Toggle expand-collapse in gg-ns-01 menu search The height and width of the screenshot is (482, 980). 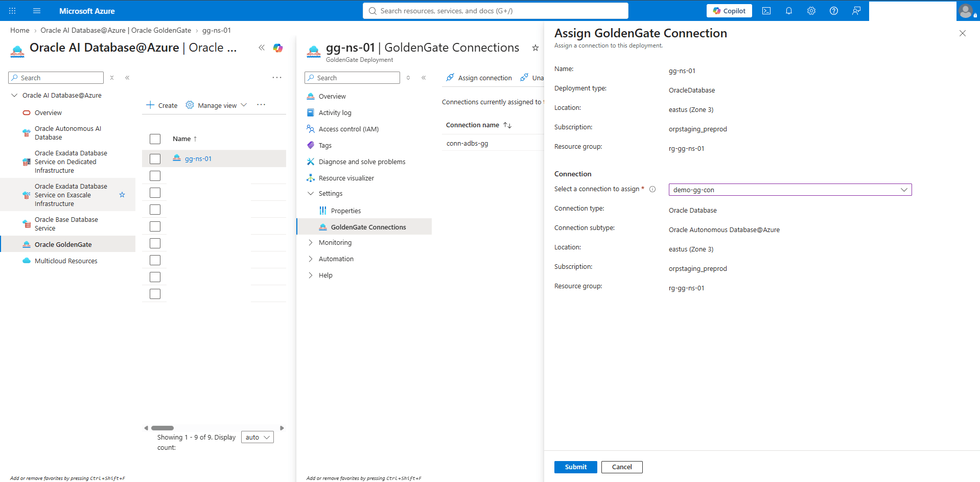click(x=408, y=78)
